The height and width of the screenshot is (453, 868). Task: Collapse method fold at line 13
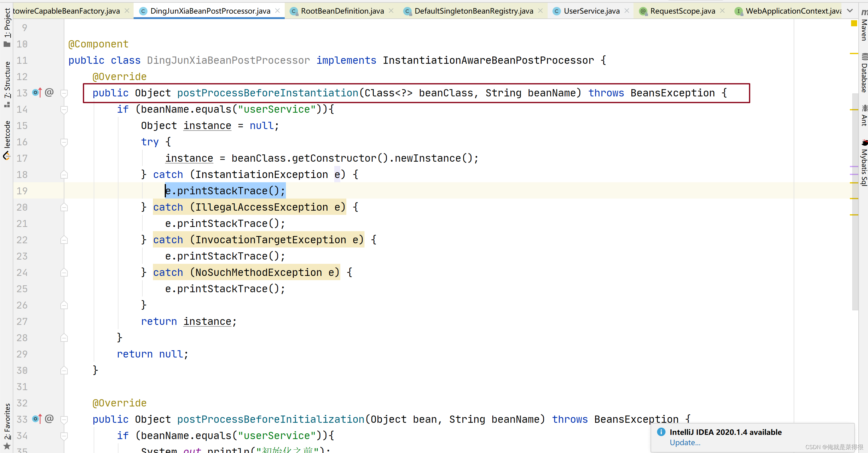[x=64, y=93]
